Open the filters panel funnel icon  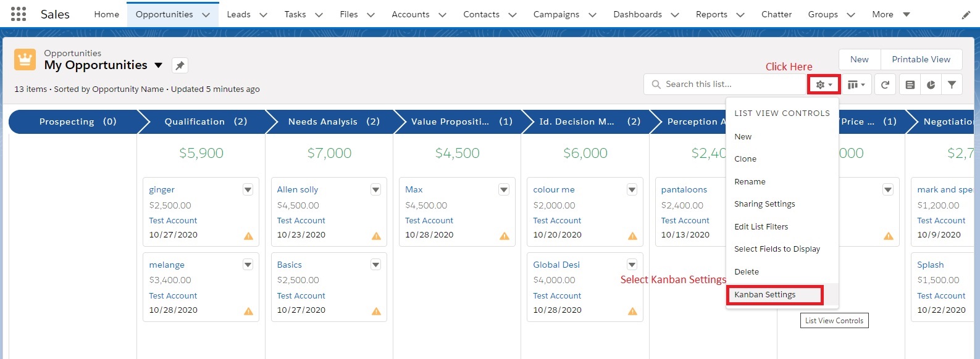pos(952,85)
